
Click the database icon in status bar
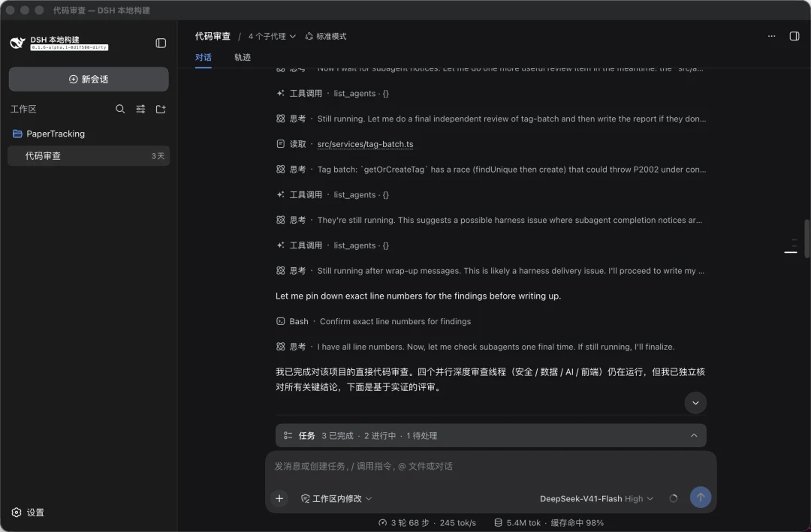tap(498, 523)
